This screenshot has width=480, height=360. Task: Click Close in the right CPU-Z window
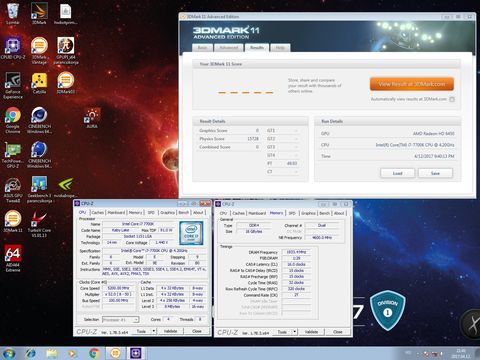click(x=338, y=332)
